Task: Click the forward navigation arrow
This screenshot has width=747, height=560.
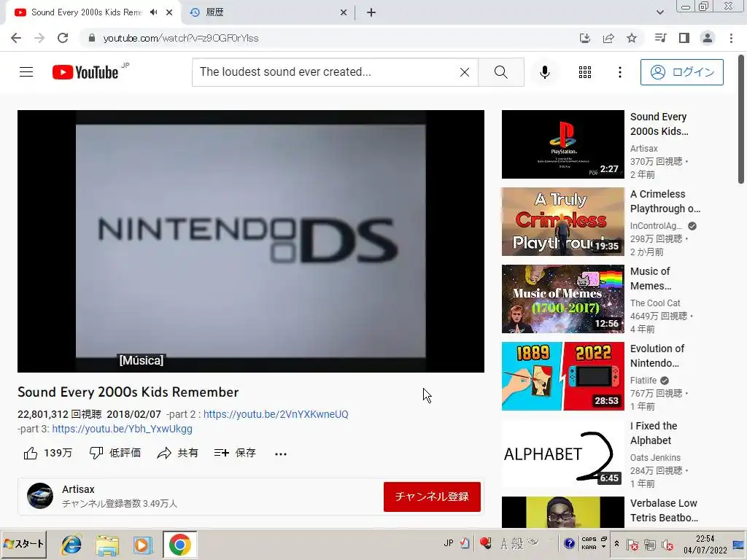Action: pos(39,38)
